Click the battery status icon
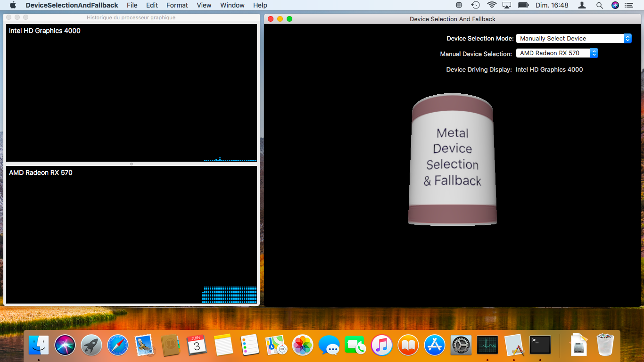 523,5
